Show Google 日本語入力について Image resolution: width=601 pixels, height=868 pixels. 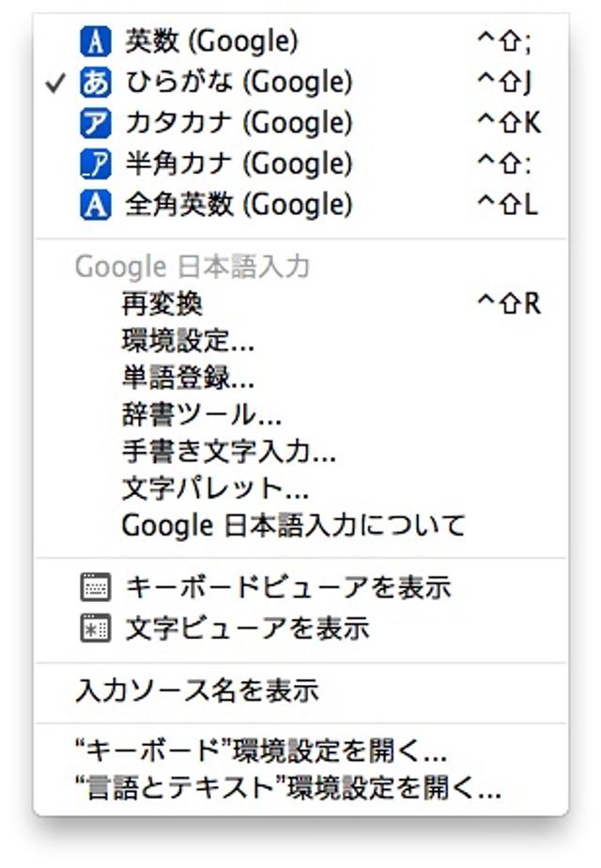pyautogui.click(x=293, y=525)
